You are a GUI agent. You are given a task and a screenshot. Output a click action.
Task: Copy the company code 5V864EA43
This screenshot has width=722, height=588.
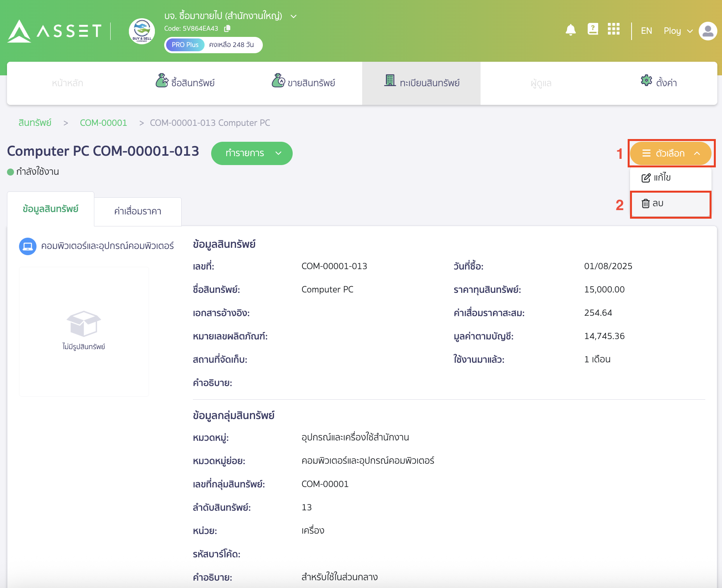coord(227,28)
